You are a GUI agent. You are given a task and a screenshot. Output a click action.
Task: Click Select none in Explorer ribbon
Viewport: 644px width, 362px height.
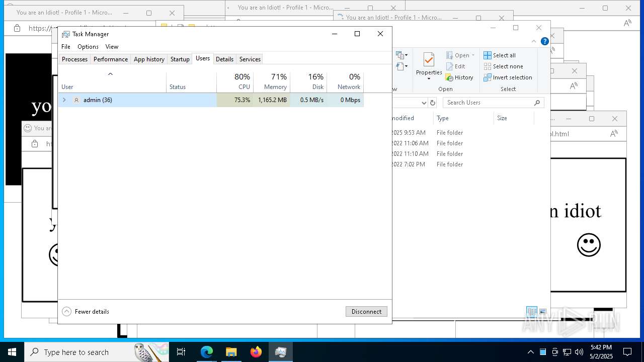[x=503, y=66]
